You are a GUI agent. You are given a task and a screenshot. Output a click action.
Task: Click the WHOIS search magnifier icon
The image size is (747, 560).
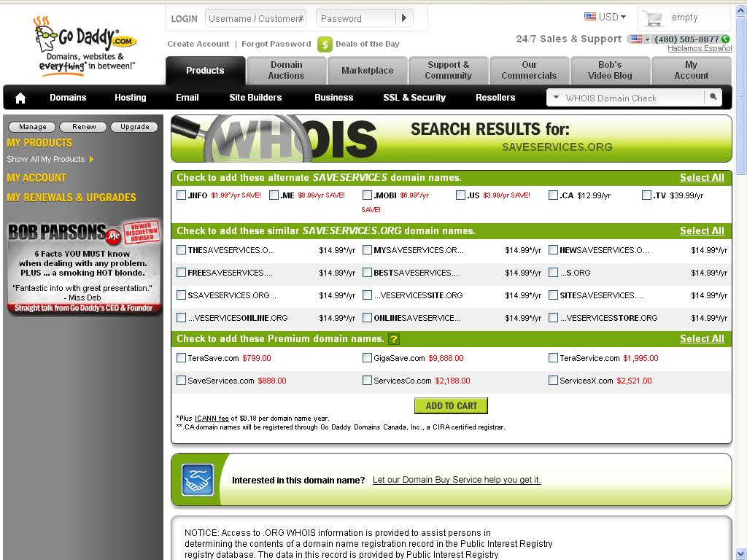[x=713, y=98]
